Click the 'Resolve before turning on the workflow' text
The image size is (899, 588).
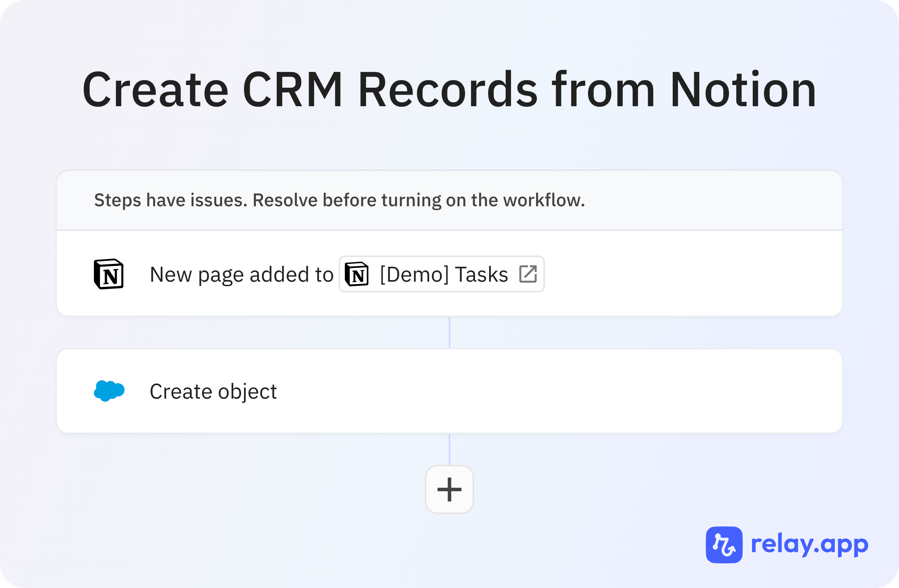(419, 200)
